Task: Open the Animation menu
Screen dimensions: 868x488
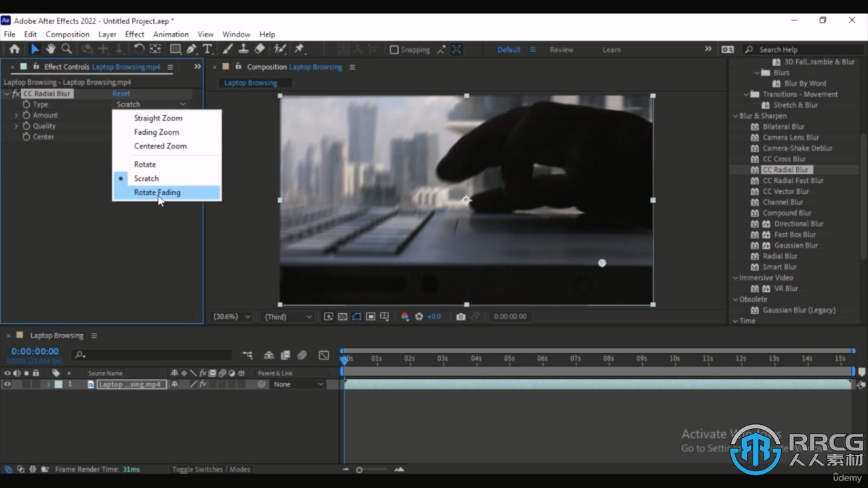Action: tap(170, 34)
